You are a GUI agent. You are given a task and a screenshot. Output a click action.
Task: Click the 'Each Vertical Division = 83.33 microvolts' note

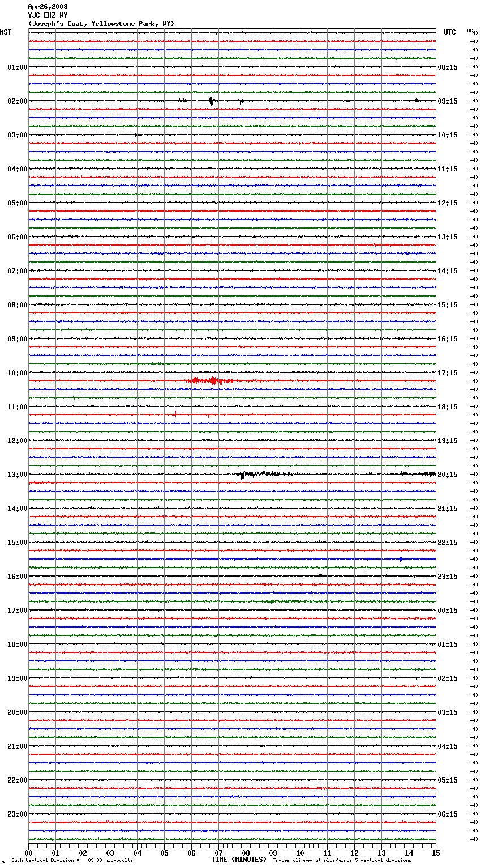click(72, 860)
